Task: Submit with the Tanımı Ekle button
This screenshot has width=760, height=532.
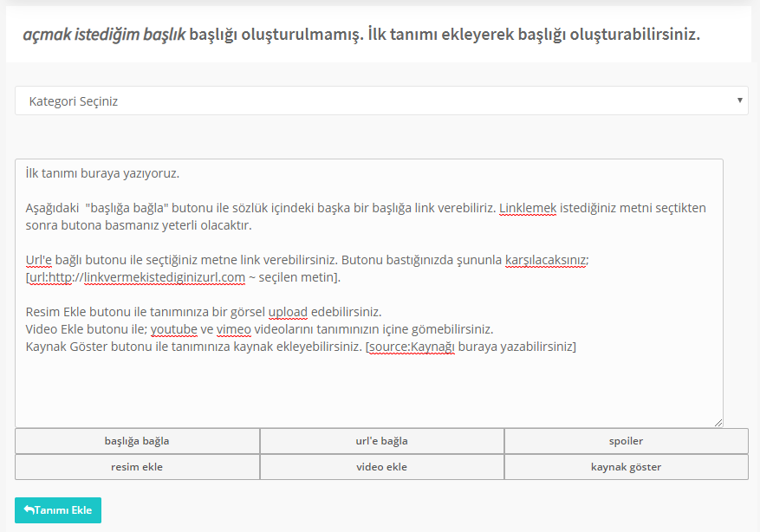Action: (58, 510)
